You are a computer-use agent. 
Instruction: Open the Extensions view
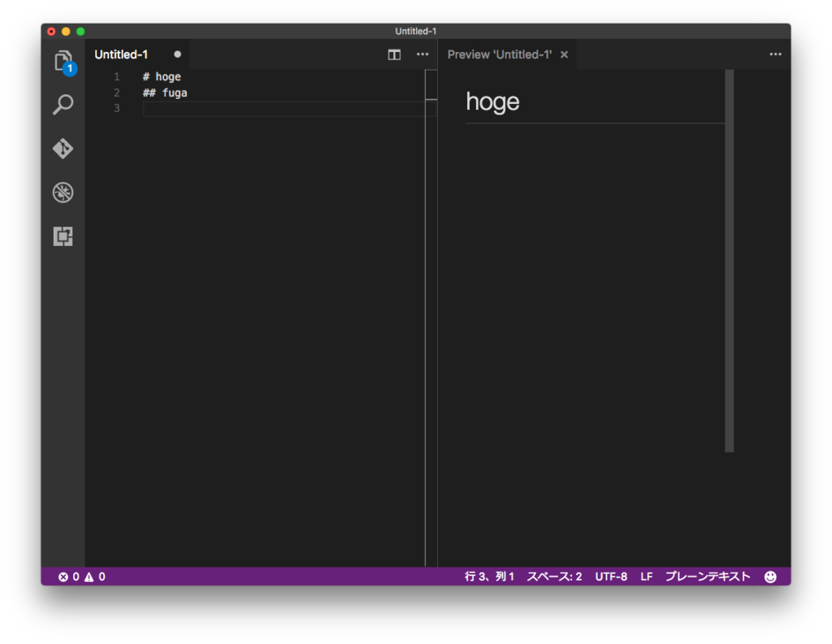(x=63, y=236)
